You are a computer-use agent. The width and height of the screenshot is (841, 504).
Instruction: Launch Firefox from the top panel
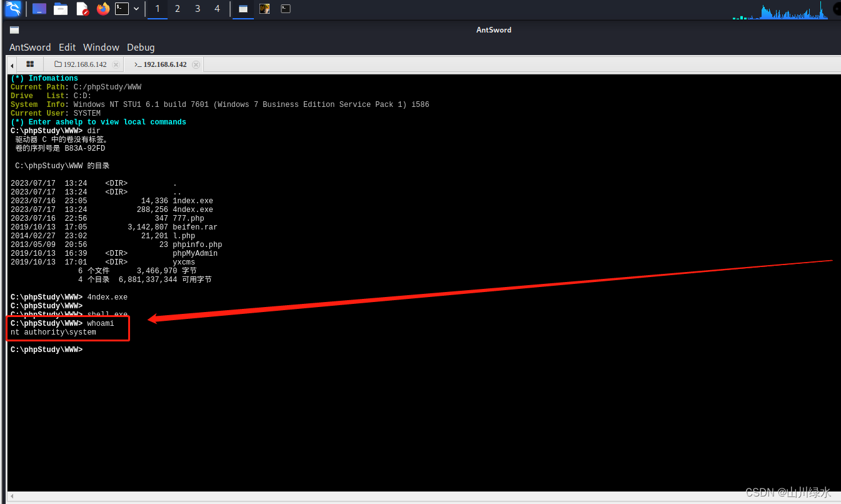pos(103,9)
